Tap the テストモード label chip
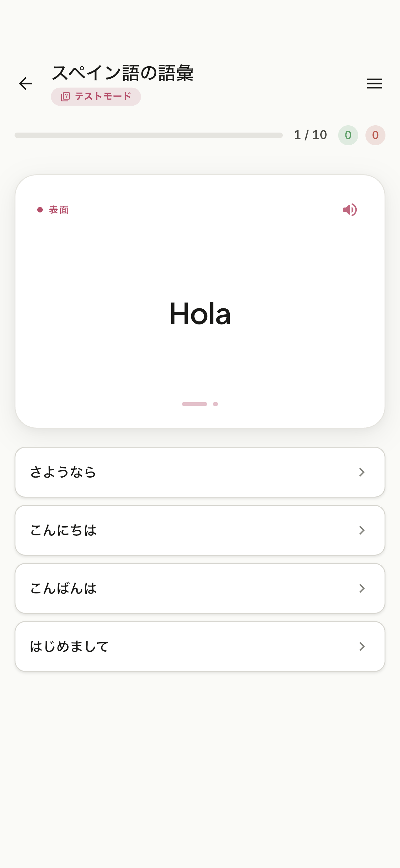400x868 pixels. pyautogui.click(x=96, y=97)
